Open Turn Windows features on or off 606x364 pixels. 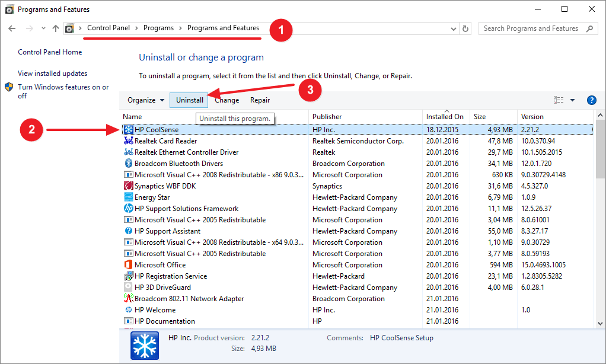pos(63,91)
